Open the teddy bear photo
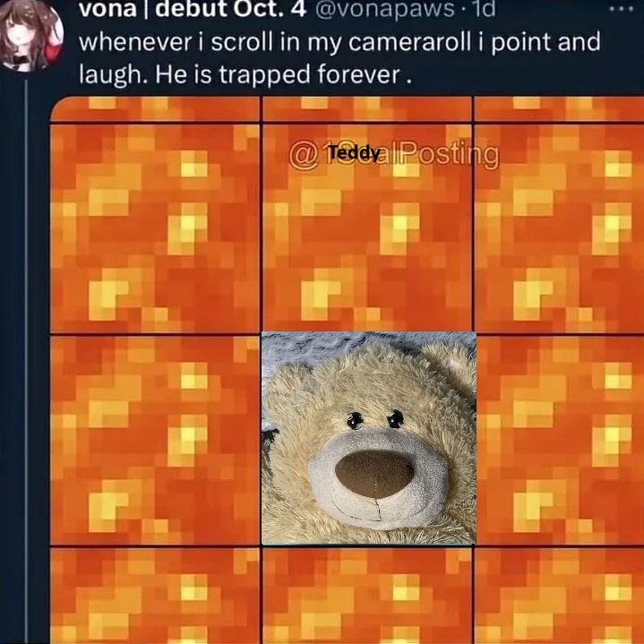644x644 pixels. 369,438
